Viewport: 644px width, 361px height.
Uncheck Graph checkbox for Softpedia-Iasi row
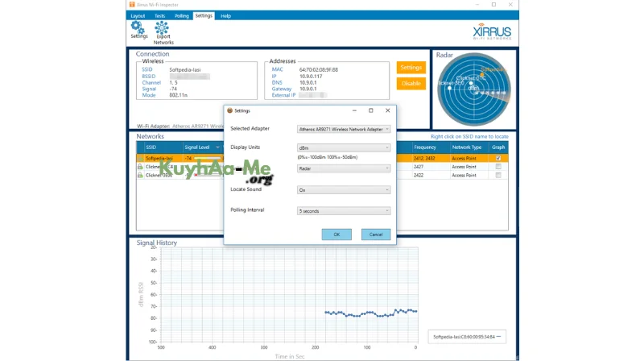[498, 158]
